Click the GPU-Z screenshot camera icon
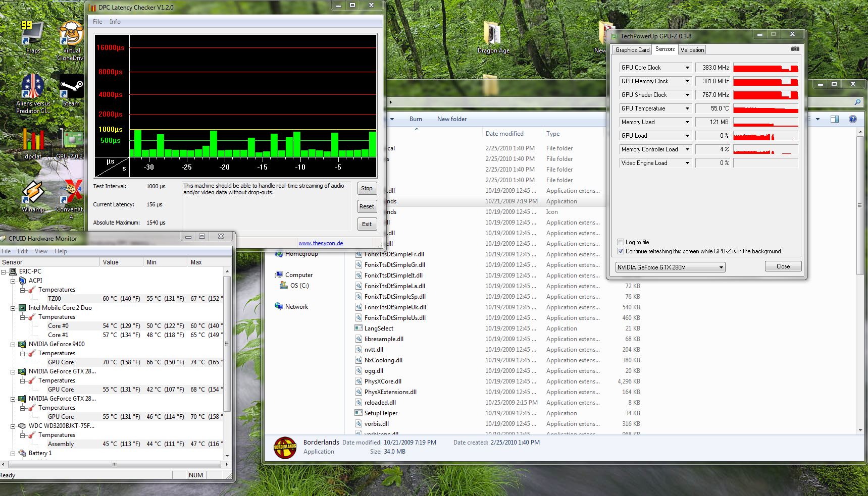 pos(795,49)
